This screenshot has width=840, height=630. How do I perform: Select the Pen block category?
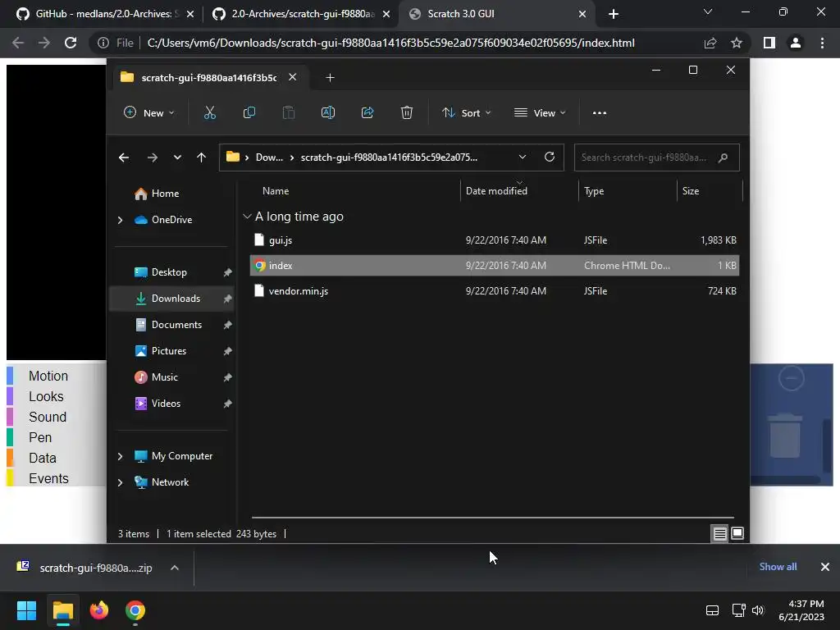[40, 438]
